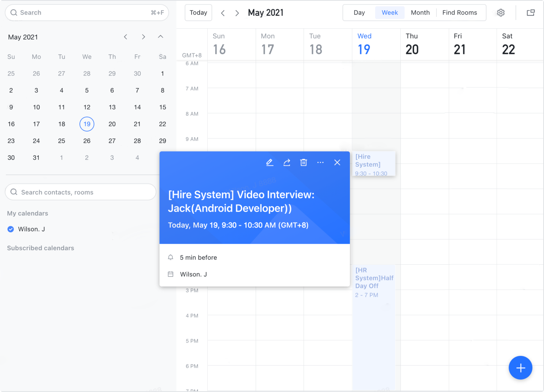Select May 26 in mini calendar
Screen dimensions: 544x392
(x=87, y=141)
